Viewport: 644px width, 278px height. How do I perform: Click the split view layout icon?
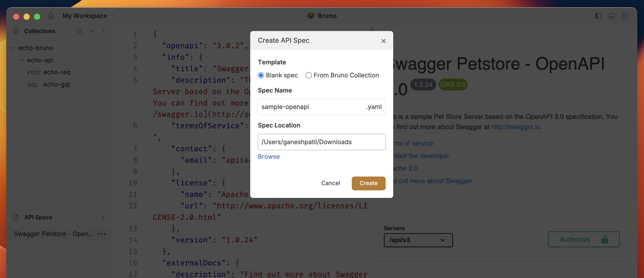[x=625, y=16]
